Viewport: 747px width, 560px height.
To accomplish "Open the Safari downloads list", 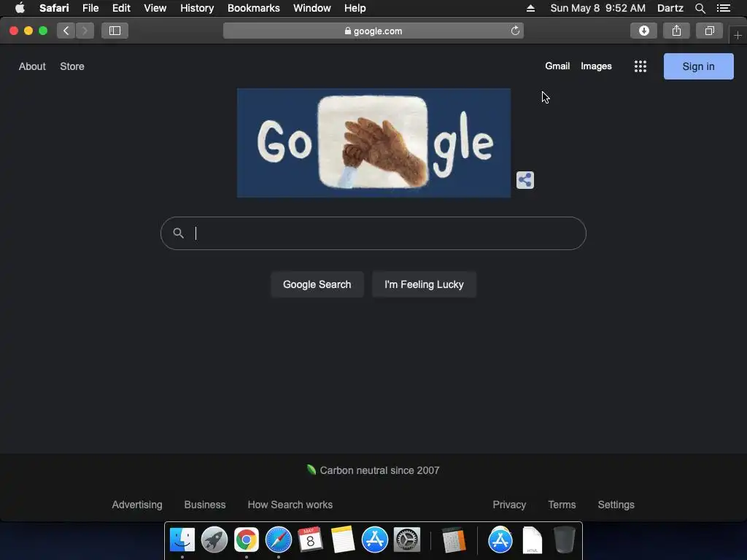I will pyautogui.click(x=643, y=31).
